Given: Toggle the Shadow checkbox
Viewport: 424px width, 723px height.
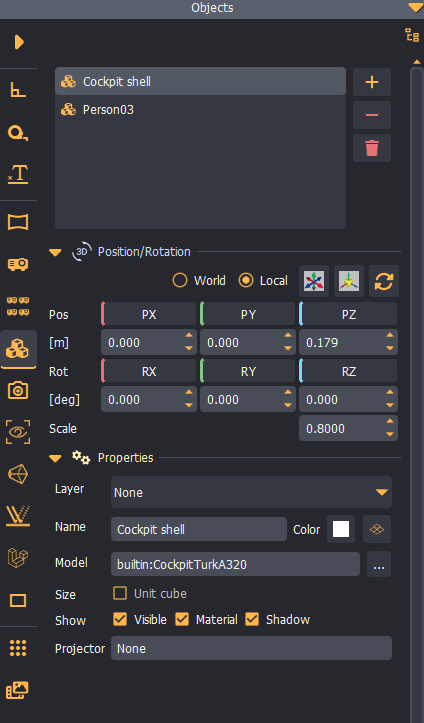Looking at the screenshot, I should coord(252,619).
